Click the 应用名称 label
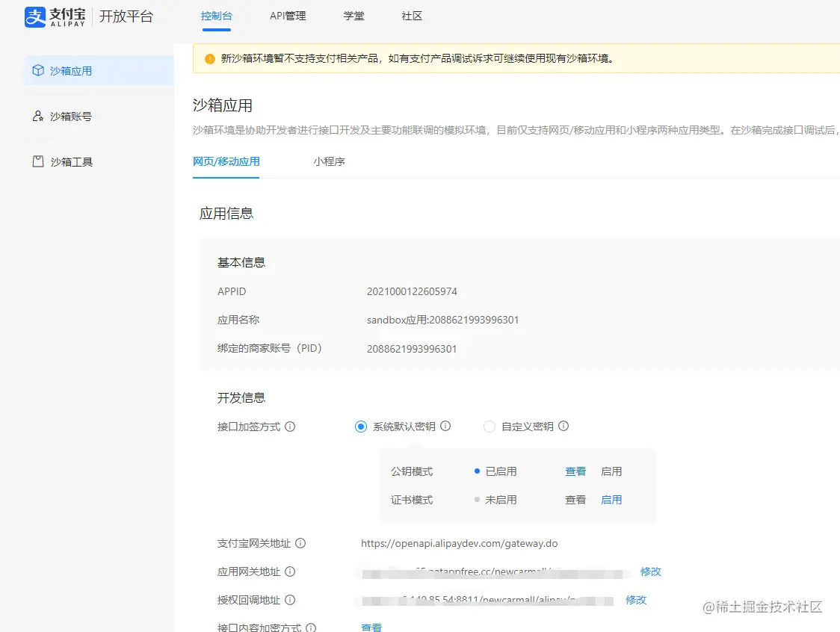 click(x=238, y=320)
